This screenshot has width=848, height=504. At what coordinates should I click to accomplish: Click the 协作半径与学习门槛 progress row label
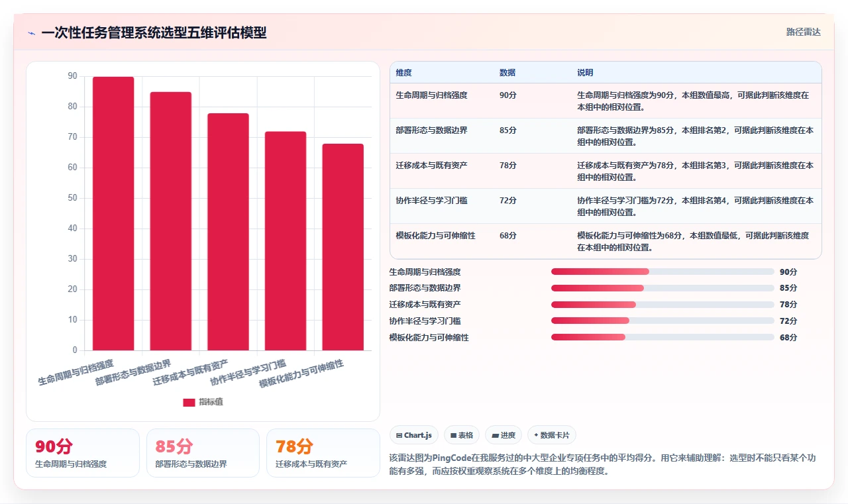(x=425, y=321)
